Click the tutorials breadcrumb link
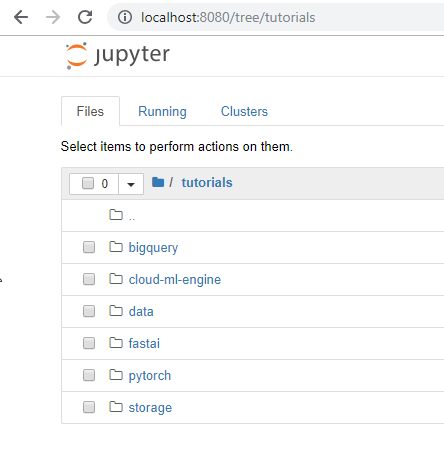Viewport: 444px width, 474px height. [207, 182]
